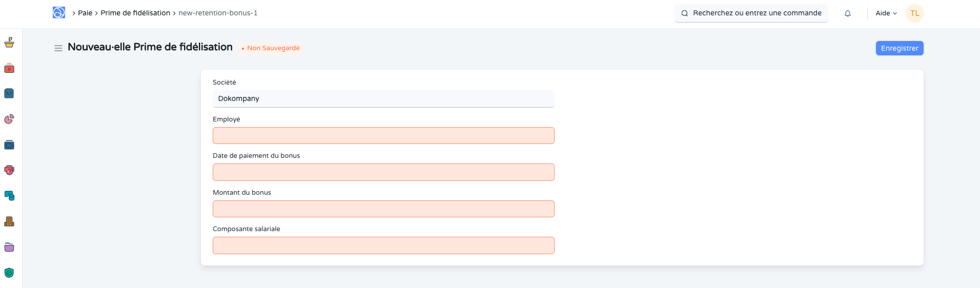Open the green shield module in sidebar

9,273
